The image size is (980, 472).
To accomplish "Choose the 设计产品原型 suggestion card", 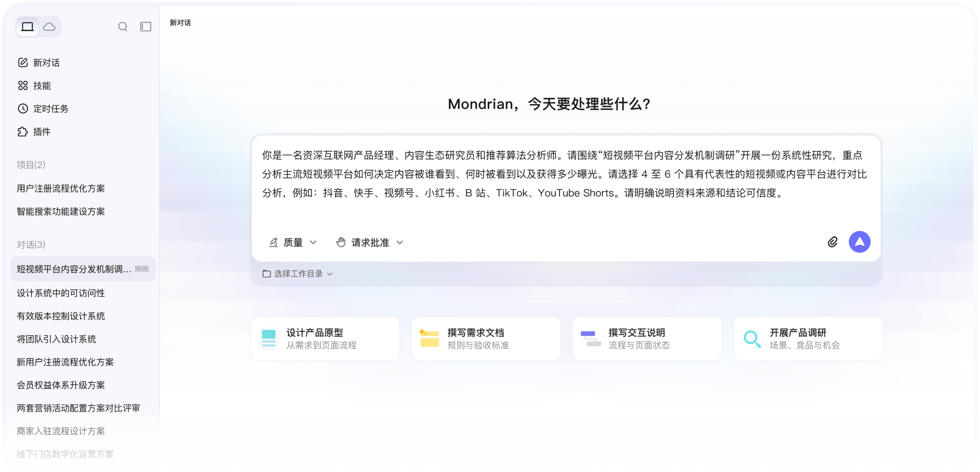I will point(325,339).
